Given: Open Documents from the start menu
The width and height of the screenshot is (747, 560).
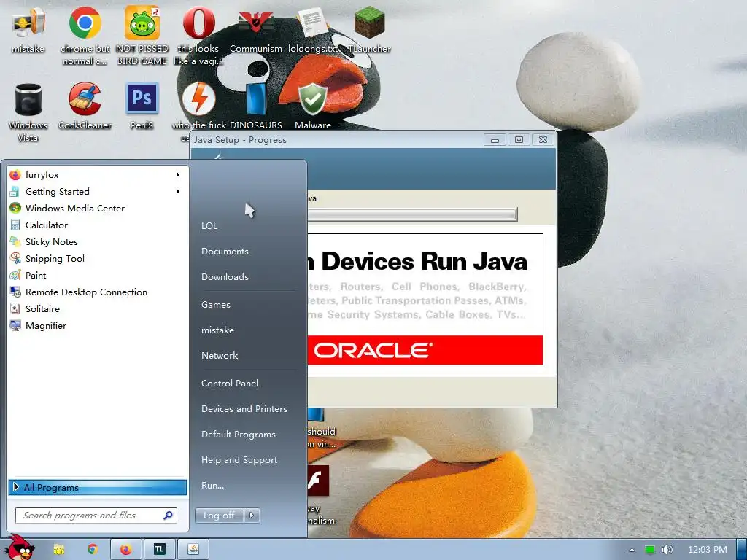Looking at the screenshot, I should pyautogui.click(x=225, y=252).
